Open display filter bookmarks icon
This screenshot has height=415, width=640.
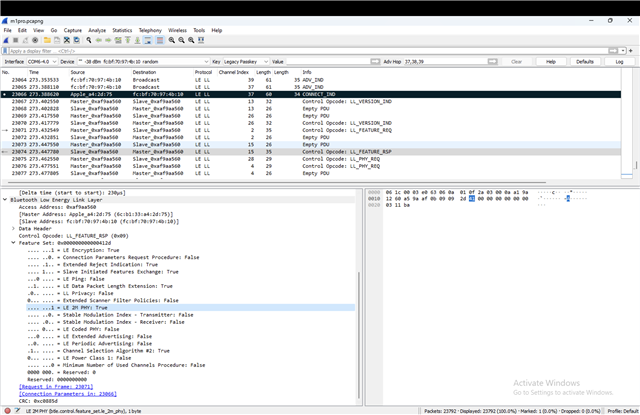click(5, 51)
